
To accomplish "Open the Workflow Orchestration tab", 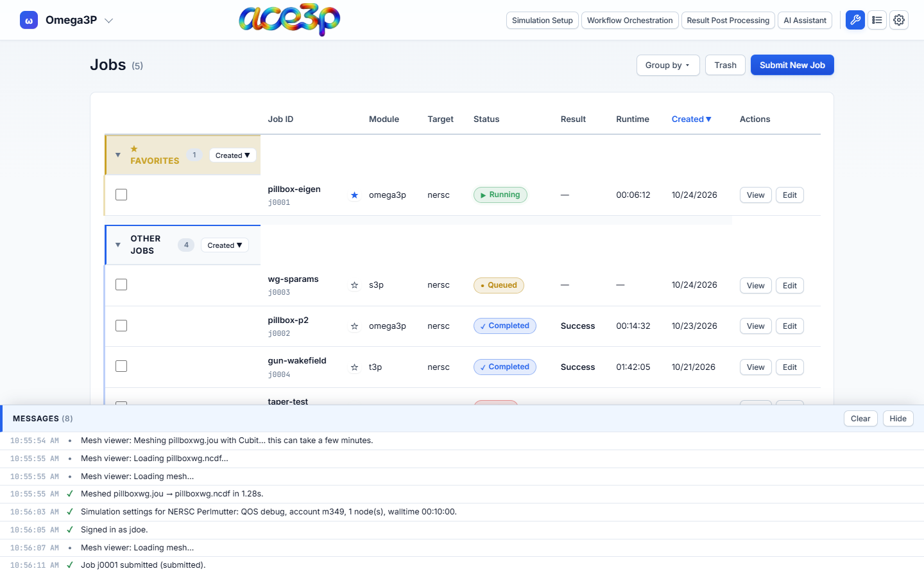I will [630, 21].
